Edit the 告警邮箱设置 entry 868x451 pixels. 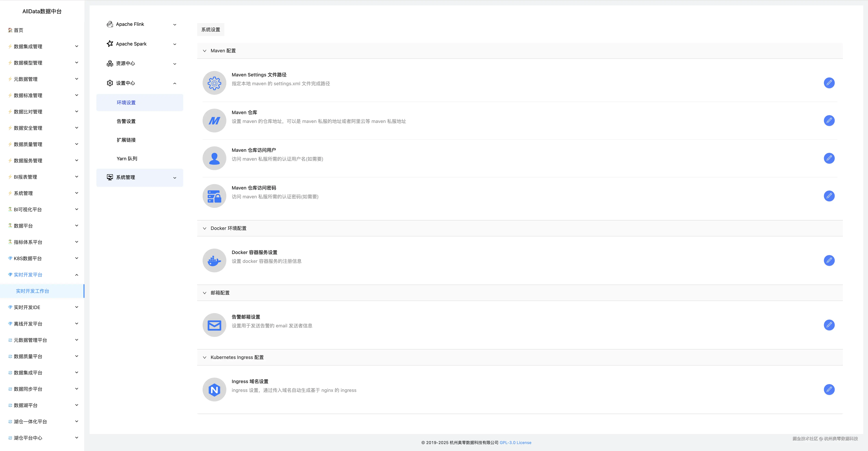829,325
